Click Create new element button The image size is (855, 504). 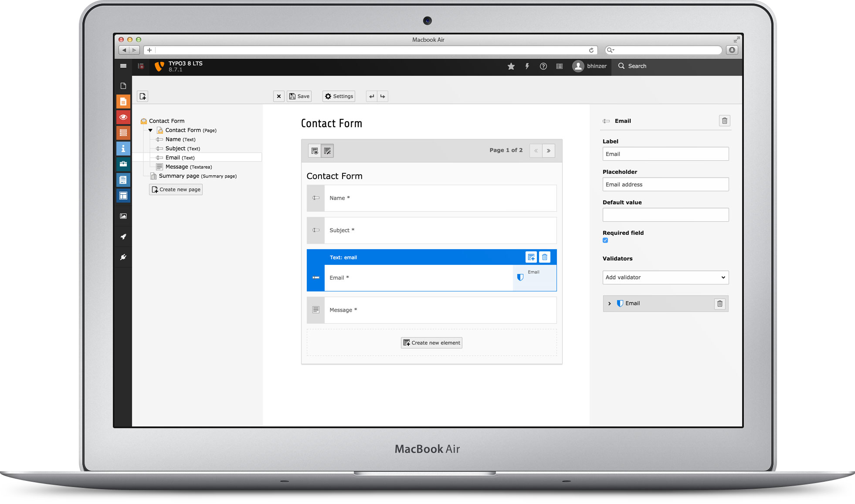[x=431, y=342]
